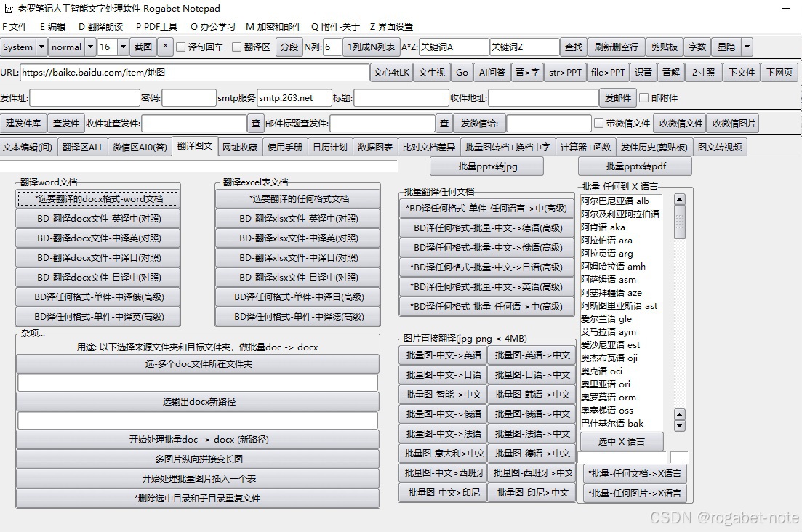Image resolution: width=802 pixels, height=532 pixels.
Task: Click the 建发件库 button
Action: pyautogui.click(x=23, y=123)
